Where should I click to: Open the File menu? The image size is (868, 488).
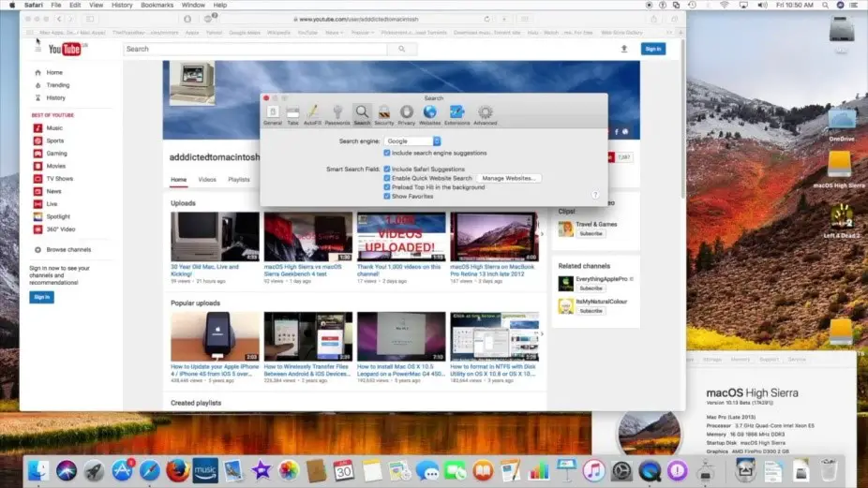(x=56, y=5)
